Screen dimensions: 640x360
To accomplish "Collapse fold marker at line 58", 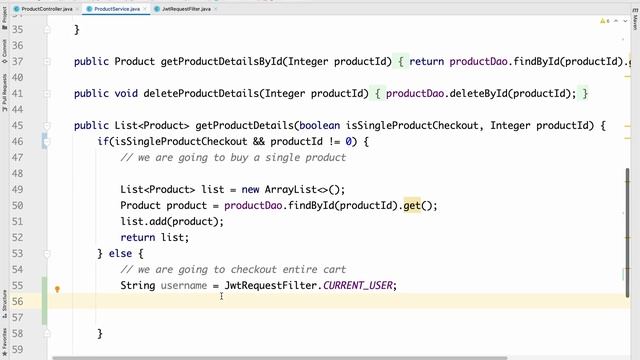I will coord(47,334).
